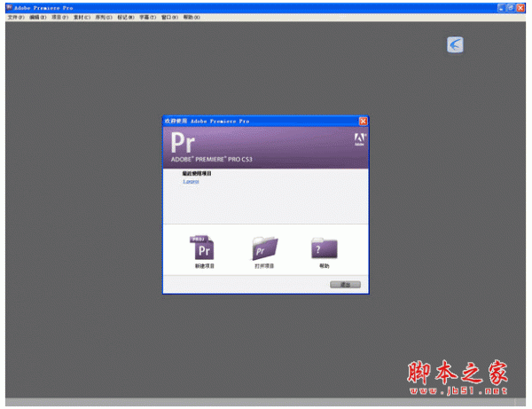Click the Help (帮助) question-mark folder icon
Viewport: 532px width, 409px height.
[x=324, y=248]
